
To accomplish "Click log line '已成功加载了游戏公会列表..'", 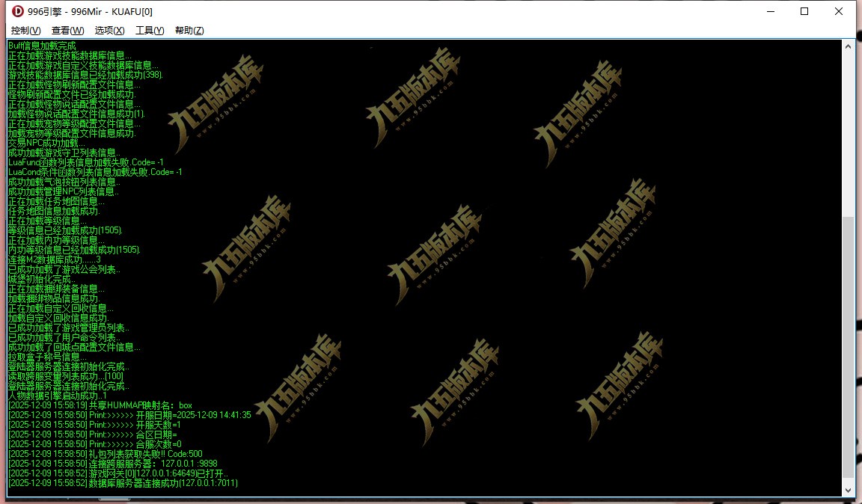I will [64, 269].
